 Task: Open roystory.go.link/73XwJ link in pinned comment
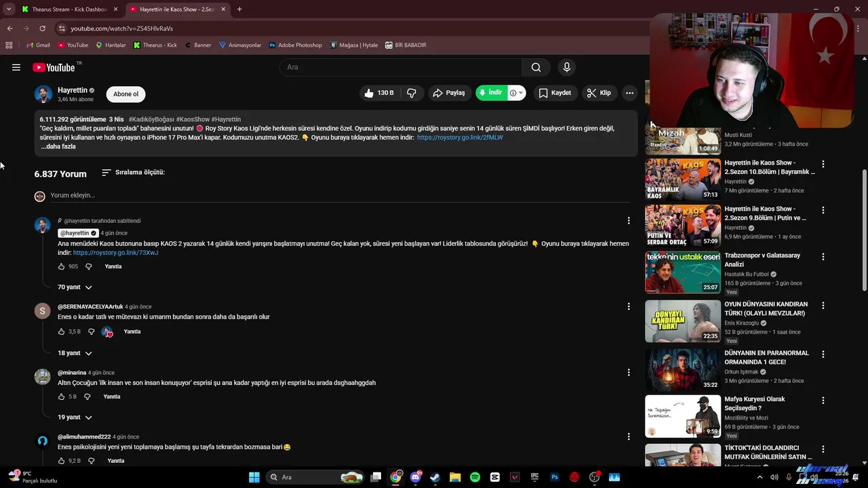115,253
